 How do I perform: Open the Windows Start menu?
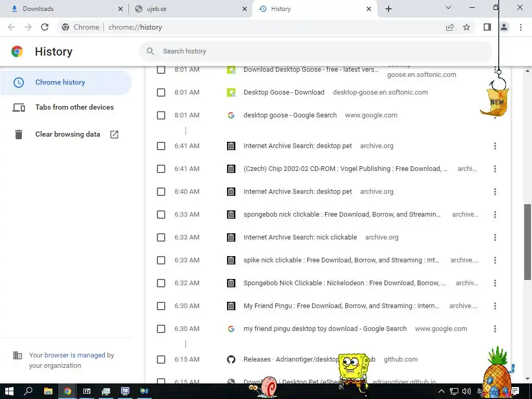9,391
